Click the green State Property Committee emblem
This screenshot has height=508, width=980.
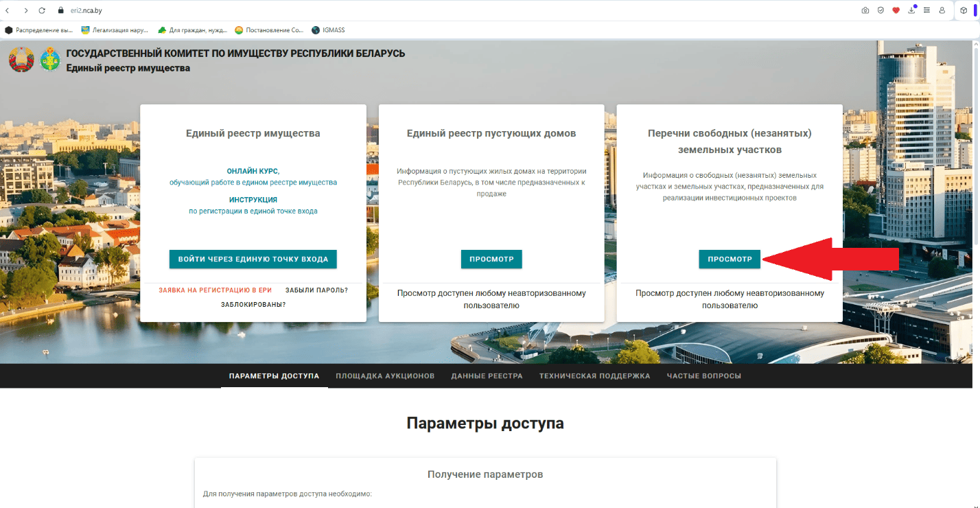pos(50,60)
